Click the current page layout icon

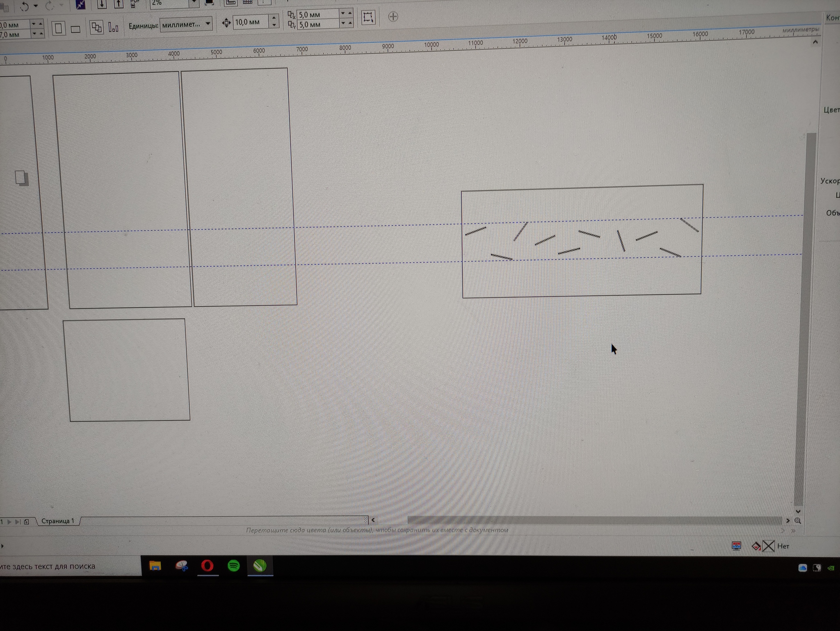(x=114, y=27)
